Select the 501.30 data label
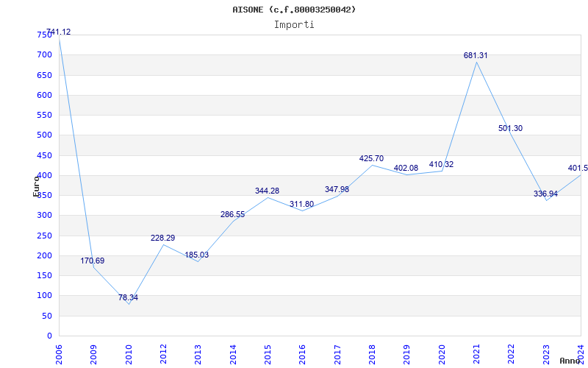 (x=510, y=128)
